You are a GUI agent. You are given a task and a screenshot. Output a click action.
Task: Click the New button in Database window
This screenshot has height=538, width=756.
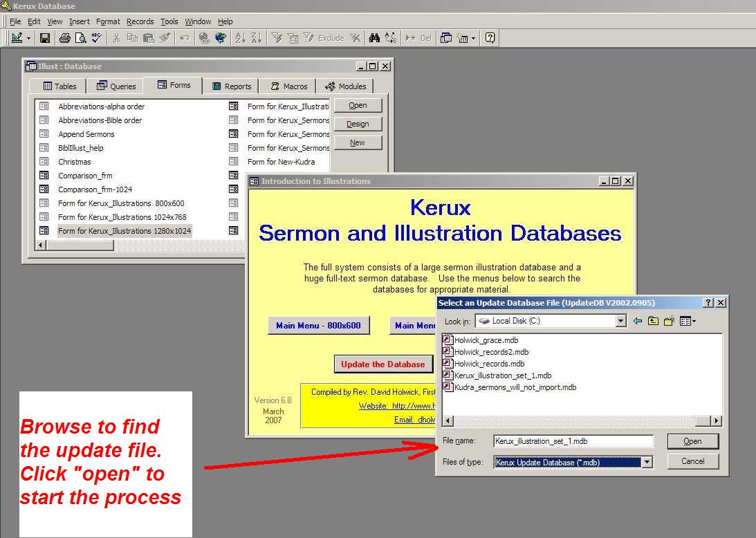[358, 142]
